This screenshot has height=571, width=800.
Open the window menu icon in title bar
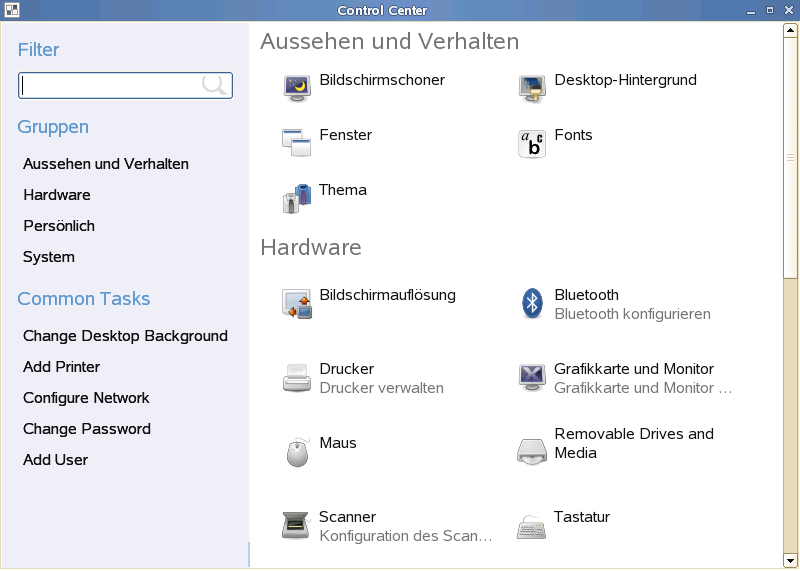[9, 10]
